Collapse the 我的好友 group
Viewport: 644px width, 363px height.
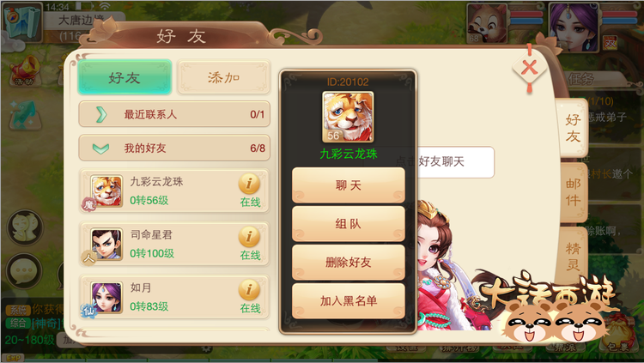[174, 148]
